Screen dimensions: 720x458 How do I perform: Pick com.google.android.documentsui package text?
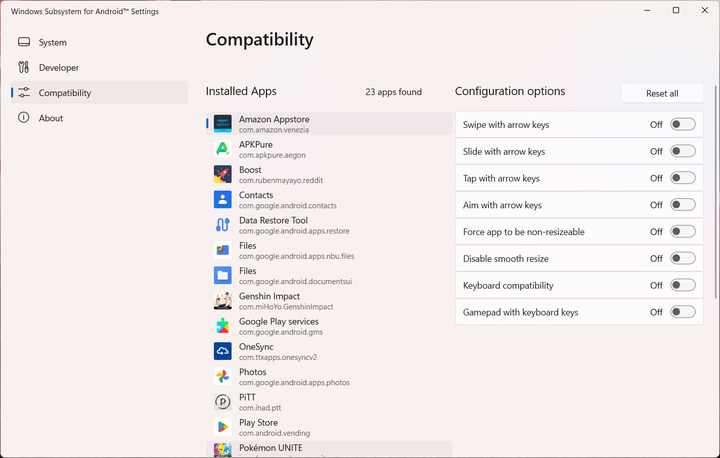click(x=295, y=282)
